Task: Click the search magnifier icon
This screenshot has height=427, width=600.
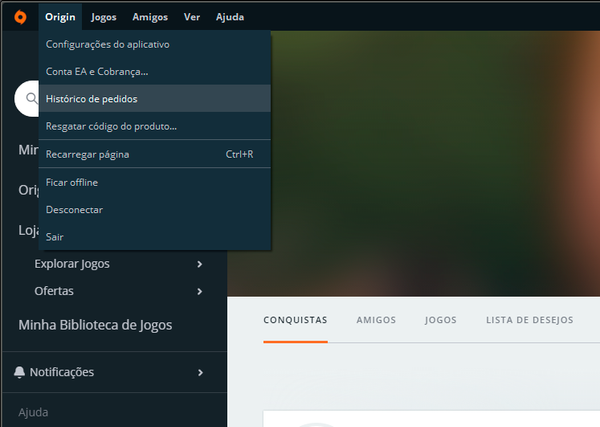Action: [x=32, y=99]
